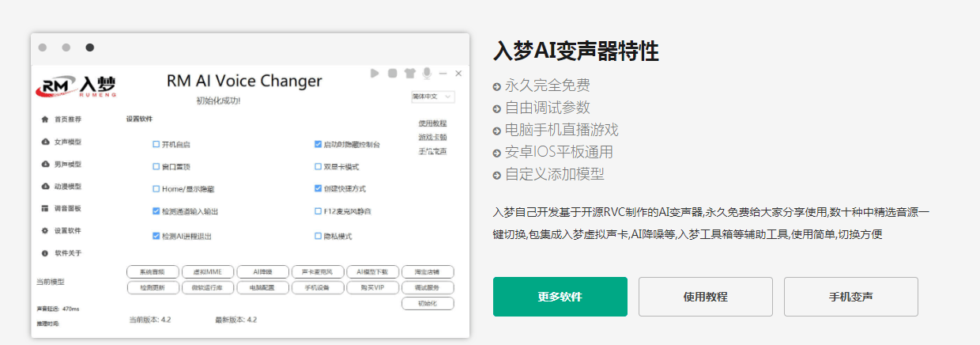
Task: Click the 自由调试参数 feature text
Action: (x=547, y=108)
